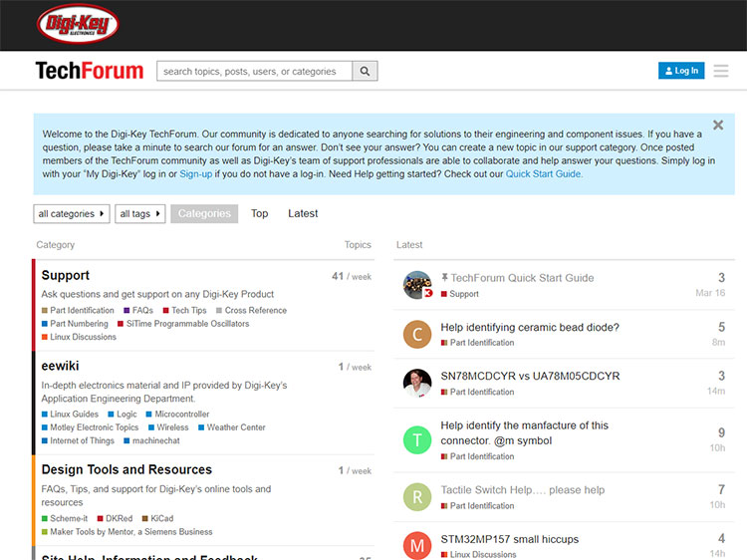This screenshot has height=560, width=747.
Task: Open the Quick Start Guide banner link
Action: (544, 173)
